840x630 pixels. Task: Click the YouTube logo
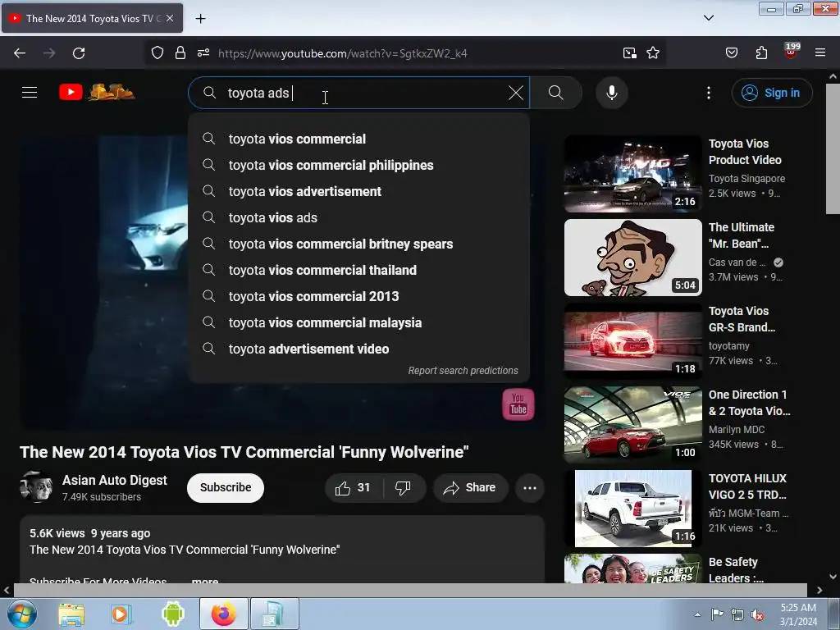97,92
